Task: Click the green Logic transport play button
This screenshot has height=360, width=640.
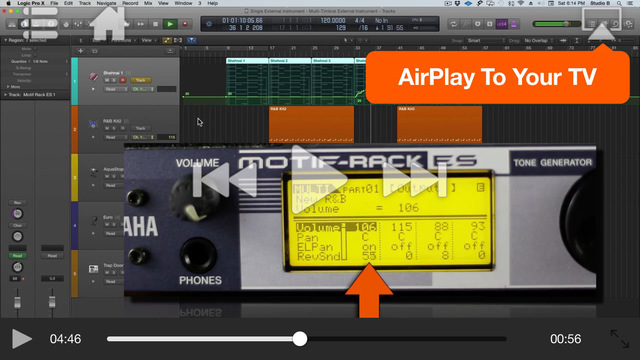Action: 170,24
